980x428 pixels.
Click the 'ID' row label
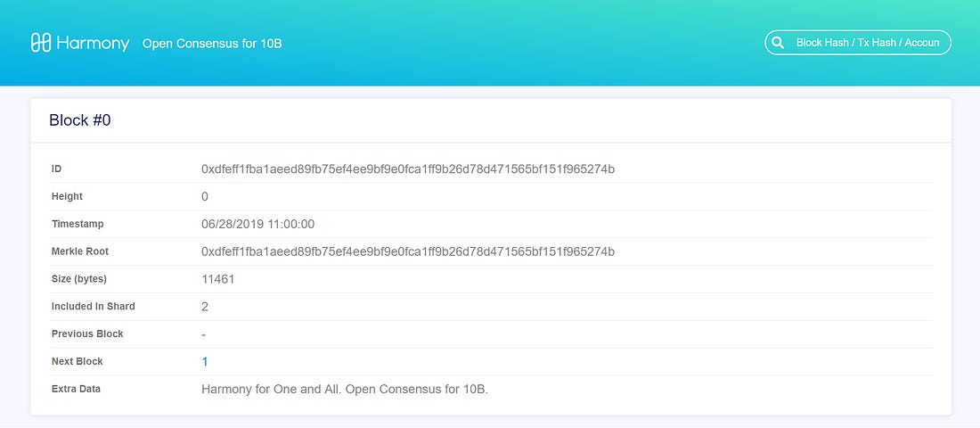56,169
